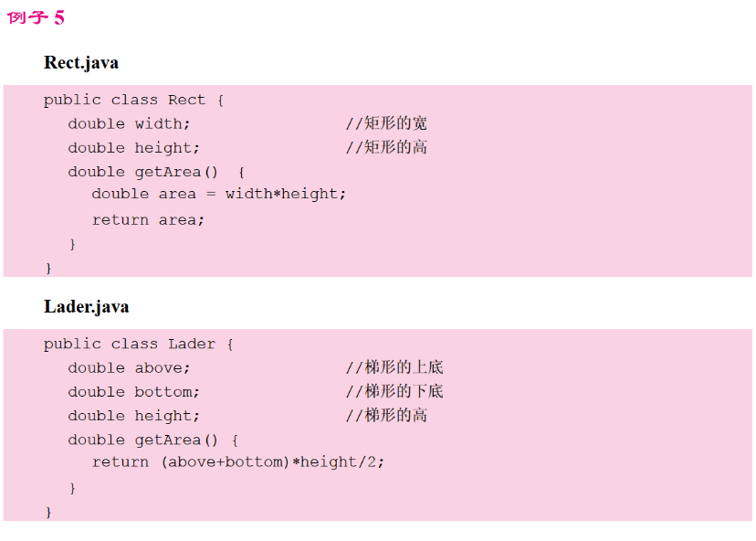Click the 'double bottom;' declaration
This screenshot has height=541, width=756.
[x=133, y=392]
